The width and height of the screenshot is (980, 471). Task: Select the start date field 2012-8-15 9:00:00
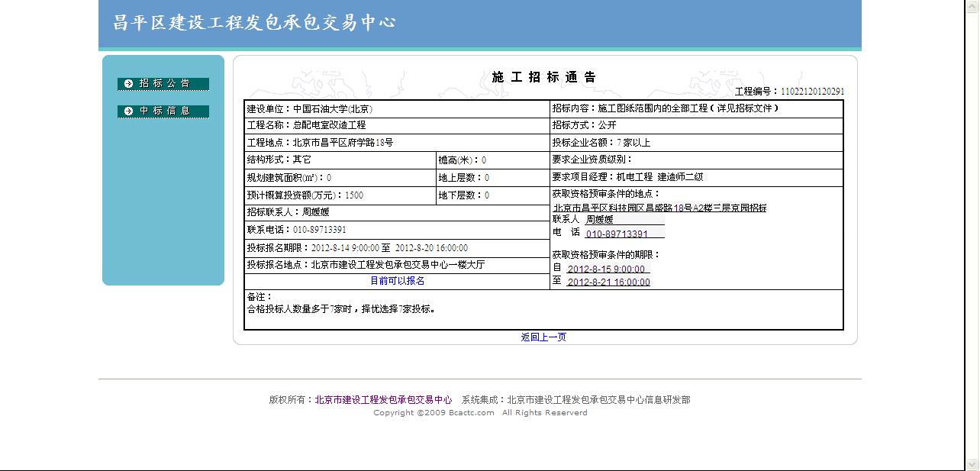pyautogui.click(x=608, y=269)
